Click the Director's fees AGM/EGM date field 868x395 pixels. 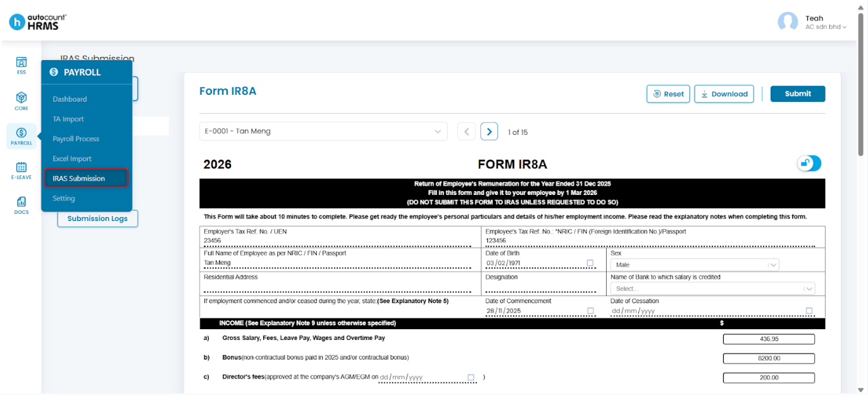click(x=427, y=377)
